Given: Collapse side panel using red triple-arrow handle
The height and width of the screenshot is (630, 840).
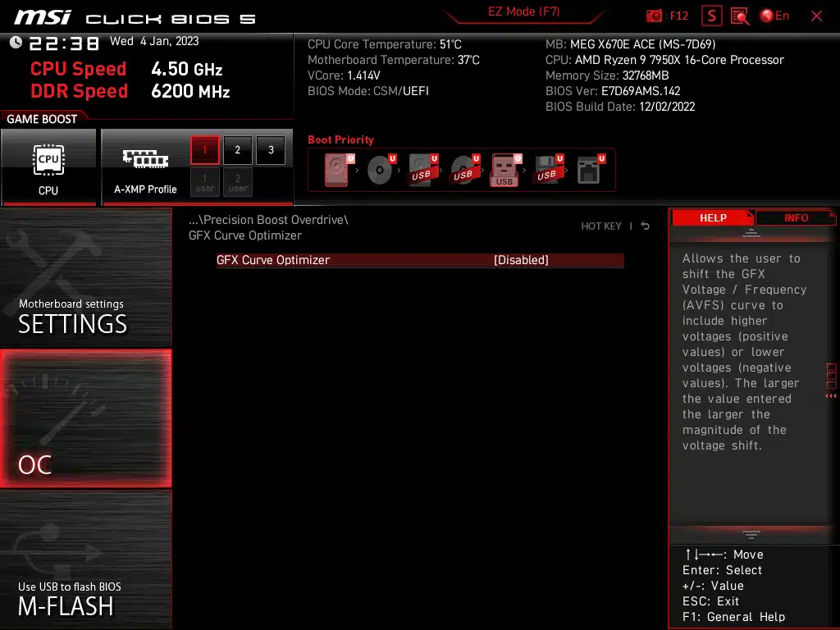Looking at the screenshot, I should pos(831,396).
